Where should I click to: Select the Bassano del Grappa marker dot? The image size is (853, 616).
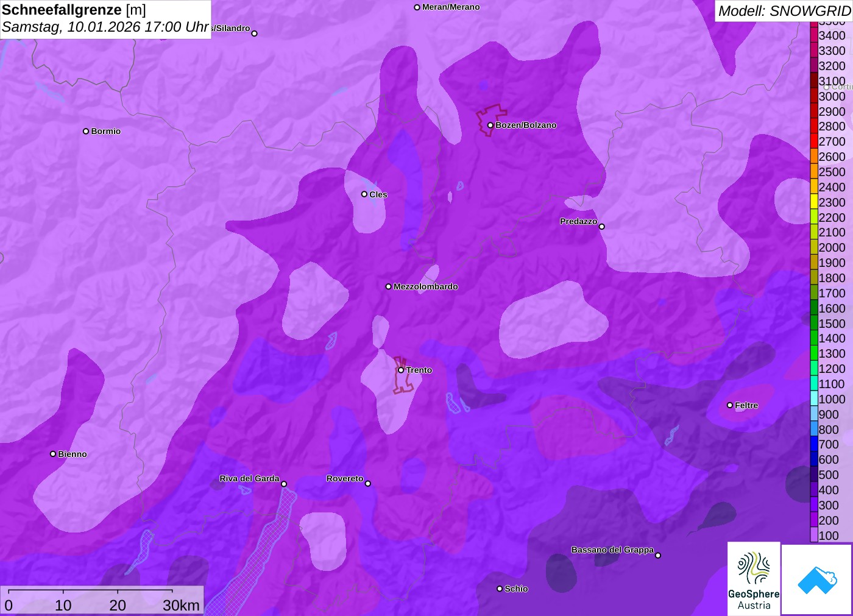[x=658, y=555]
